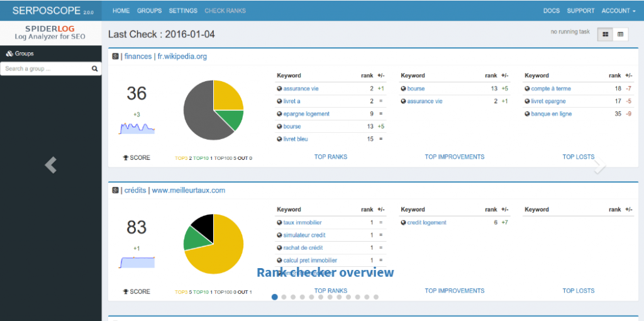Viewport: 644px width, 321px height.
Task: Click globe icon beside 'simulateur credit'
Action: pyautogui.click(x=280, y=235)
